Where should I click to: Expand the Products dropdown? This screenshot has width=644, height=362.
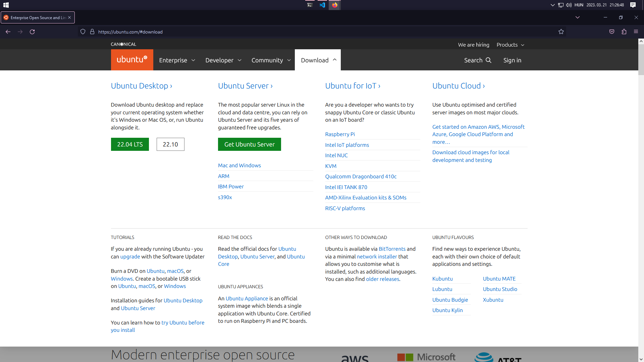pyautogui.click(x=510, y=45)
